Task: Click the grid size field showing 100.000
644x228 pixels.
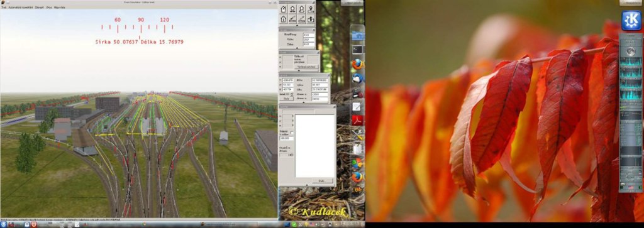Action: (287, 138)
